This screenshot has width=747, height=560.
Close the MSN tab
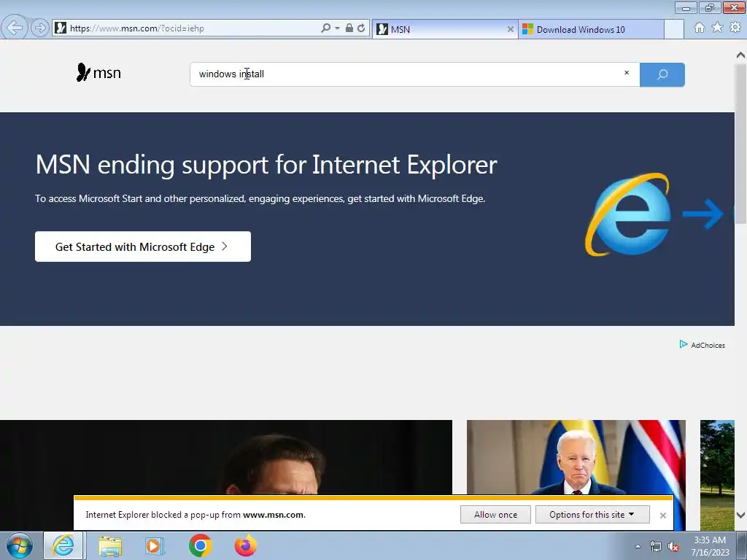[x=510, y=29]
